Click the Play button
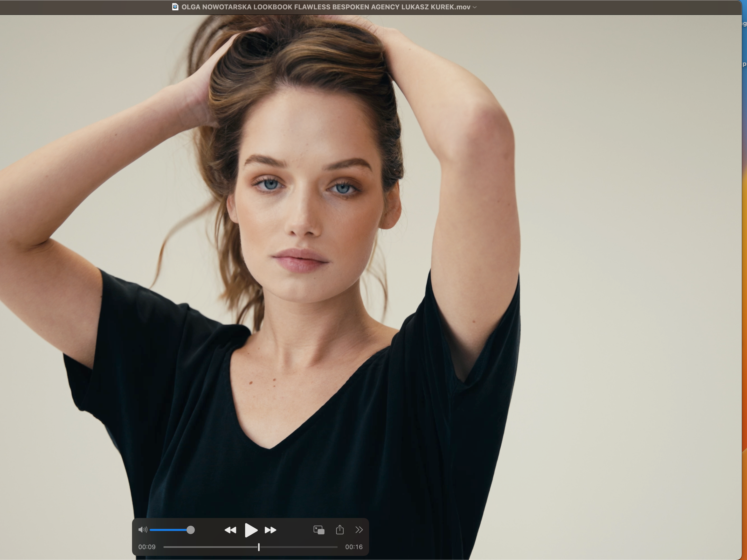Screen dimensions: 747x560 click(251, 530)
